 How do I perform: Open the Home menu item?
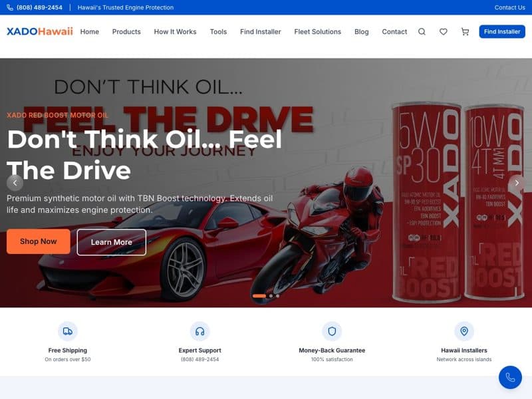(90, 31)
